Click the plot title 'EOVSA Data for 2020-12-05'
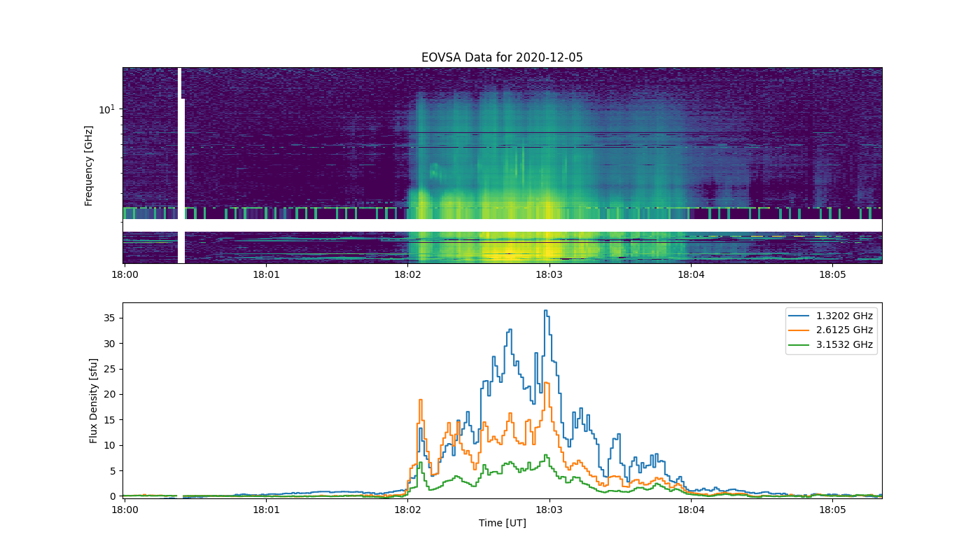The height and width of the screenshot is (560, 980). point(502,57)
